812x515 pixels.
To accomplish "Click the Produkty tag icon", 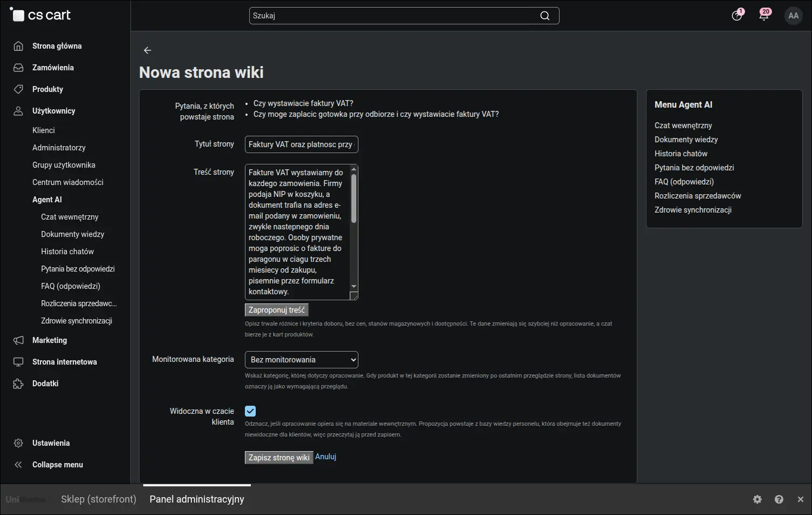I will point(18,89).
